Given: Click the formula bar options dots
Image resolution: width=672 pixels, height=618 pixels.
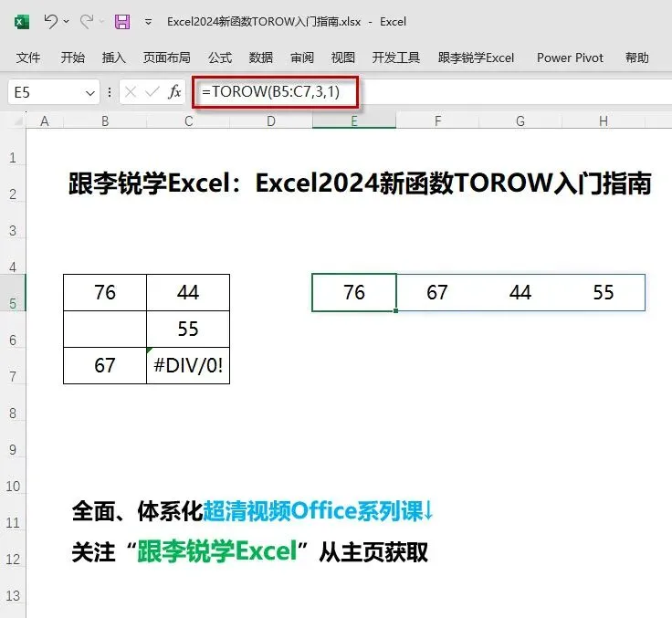Looking at the screenshot, I should tap(110, 92).
